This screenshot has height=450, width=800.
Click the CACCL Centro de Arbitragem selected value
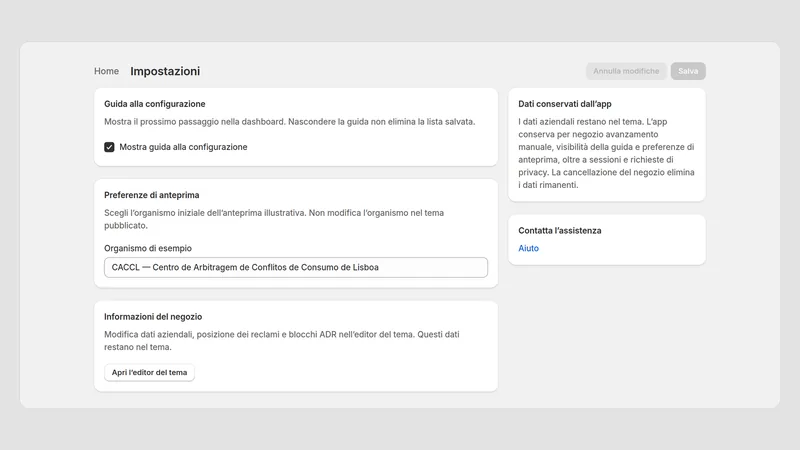coord(245,267)
